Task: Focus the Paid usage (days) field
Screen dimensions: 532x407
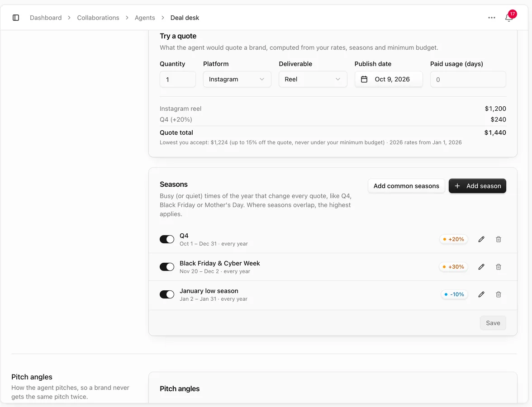Action: [x=468, y=80]
